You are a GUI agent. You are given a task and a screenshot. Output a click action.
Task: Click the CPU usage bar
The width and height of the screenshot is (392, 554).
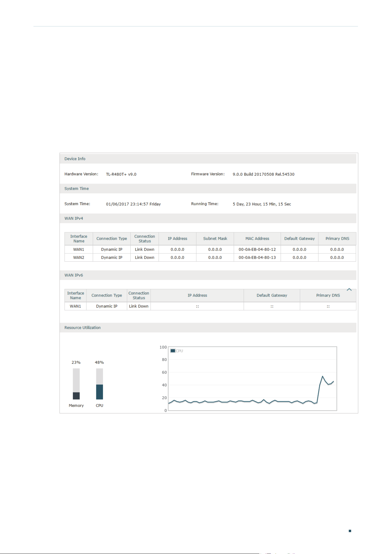pyautogui.click(x=99, y=384)
